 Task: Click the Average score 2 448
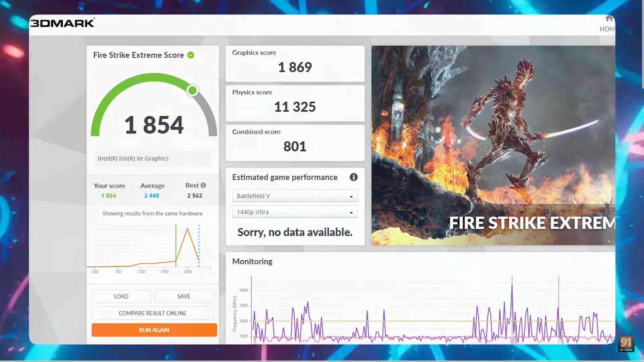152,196
